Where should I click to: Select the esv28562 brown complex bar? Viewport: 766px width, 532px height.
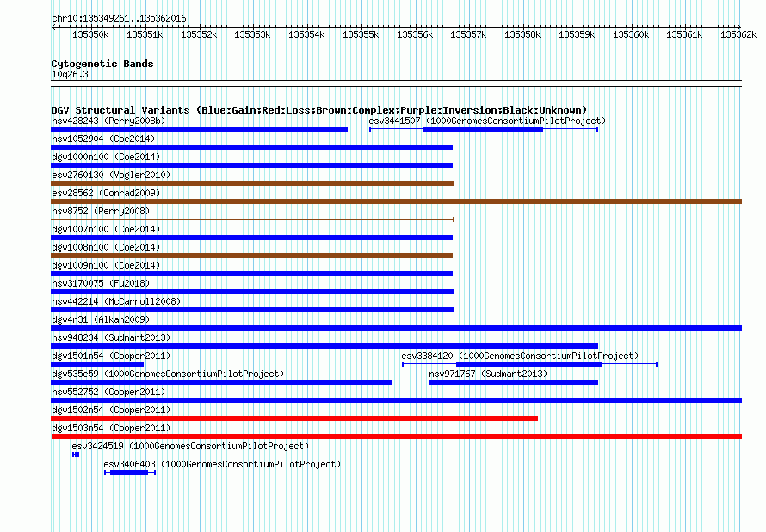[396, 201]
